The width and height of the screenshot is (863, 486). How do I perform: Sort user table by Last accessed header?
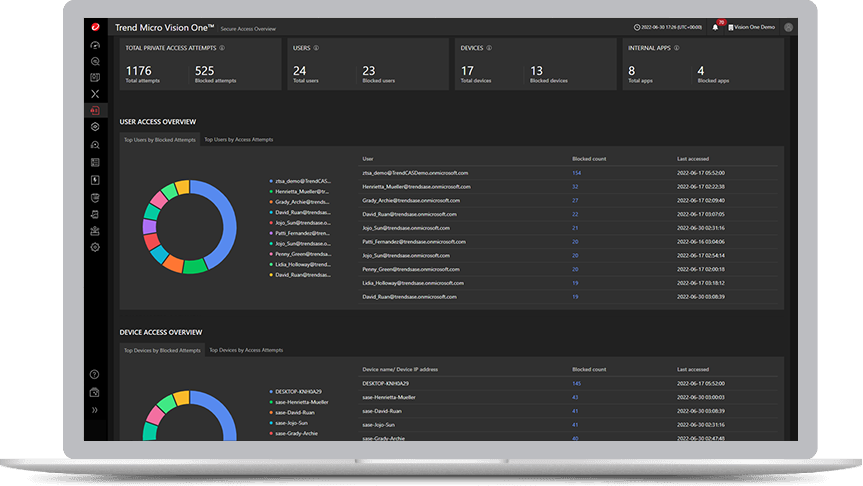(693, 159)
